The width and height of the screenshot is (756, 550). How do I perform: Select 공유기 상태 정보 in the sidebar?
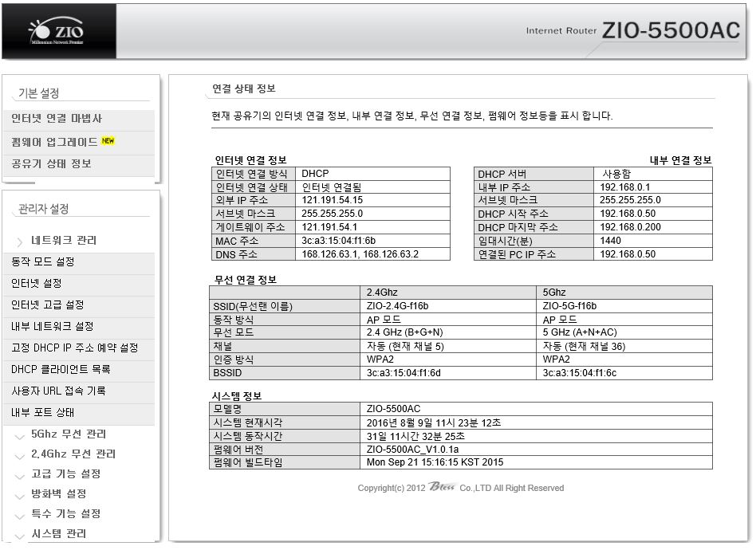pyautogui.click(x=51, y=164)
